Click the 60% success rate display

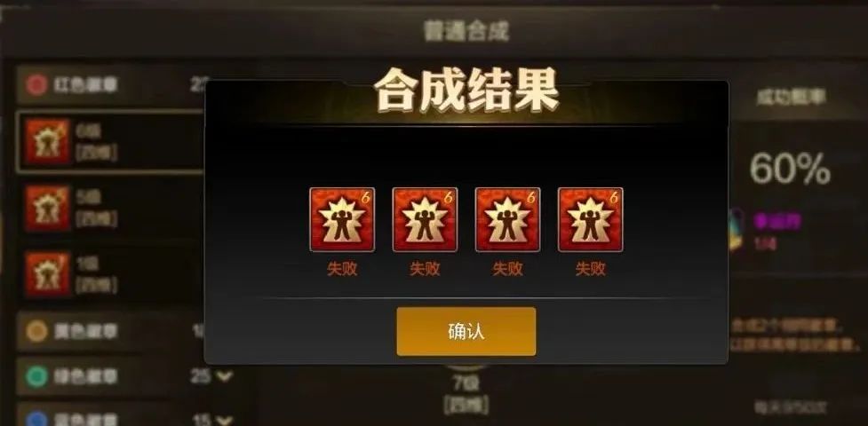click(790, 170)
